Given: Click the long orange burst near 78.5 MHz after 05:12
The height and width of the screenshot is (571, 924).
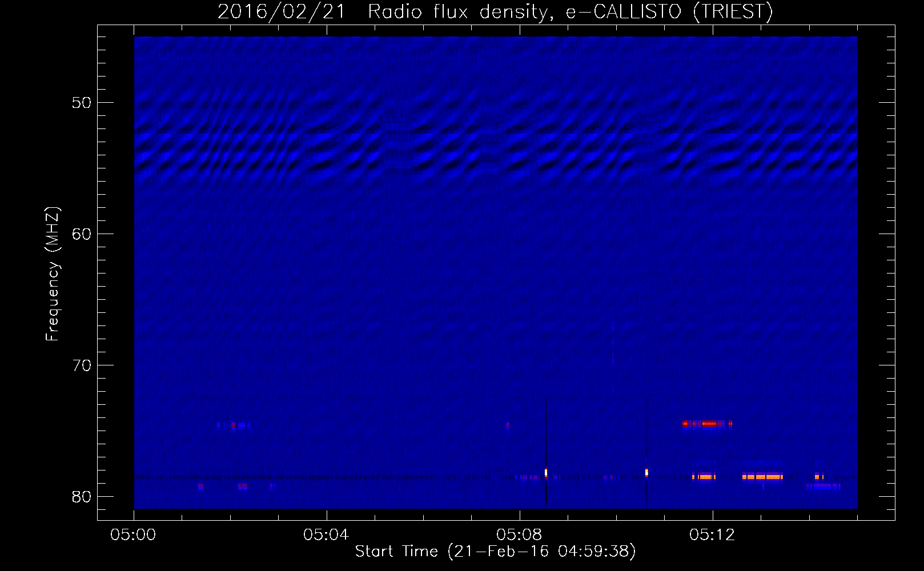Looking at the screenshot, I should [x=762, y=476].
